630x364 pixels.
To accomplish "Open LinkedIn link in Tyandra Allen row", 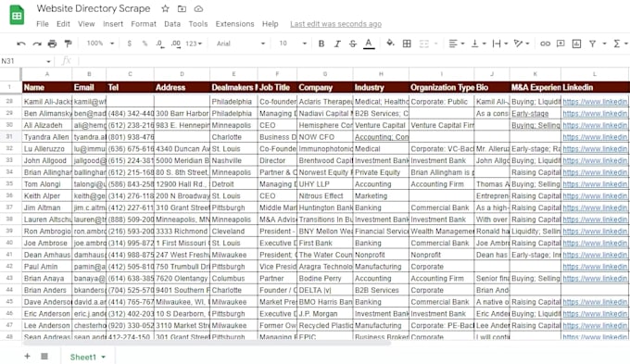I will click(x=595, y=137).
